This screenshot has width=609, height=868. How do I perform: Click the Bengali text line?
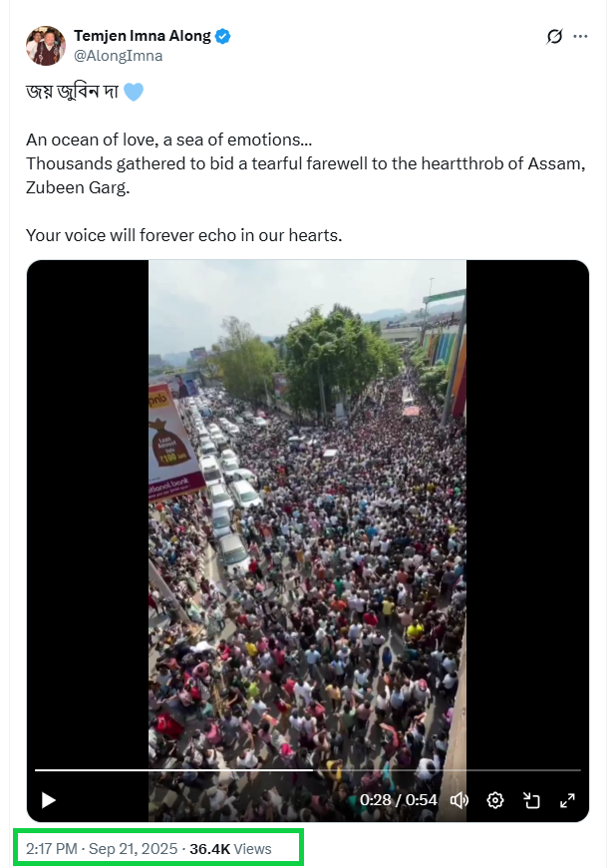(72, 93)
